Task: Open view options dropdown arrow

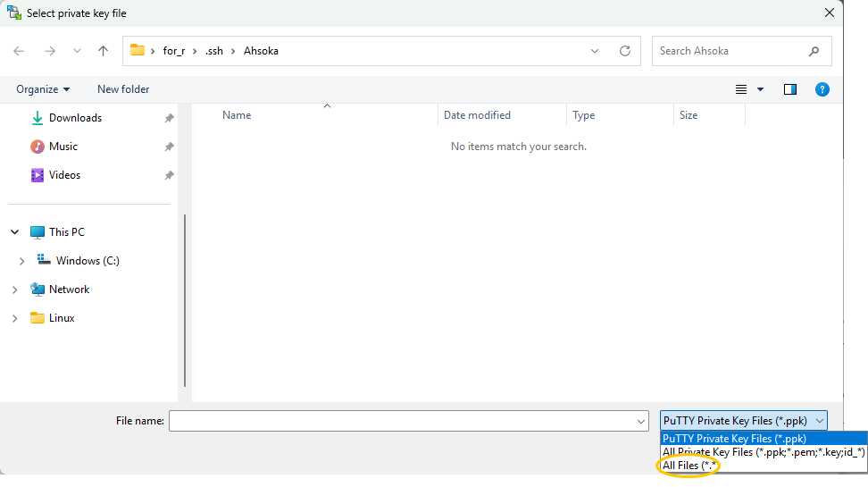Action: (x=760, y=89)
